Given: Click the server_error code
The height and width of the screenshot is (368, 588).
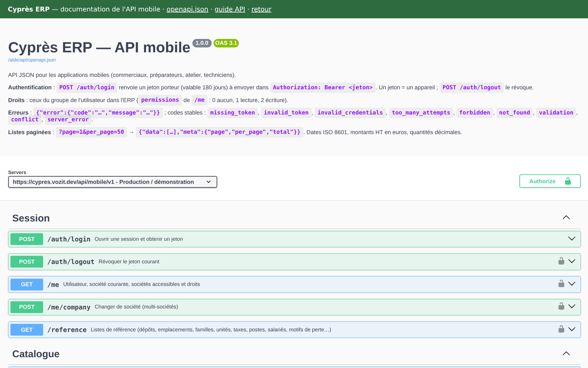Looking at the screenshot, I should click(68, 120).
